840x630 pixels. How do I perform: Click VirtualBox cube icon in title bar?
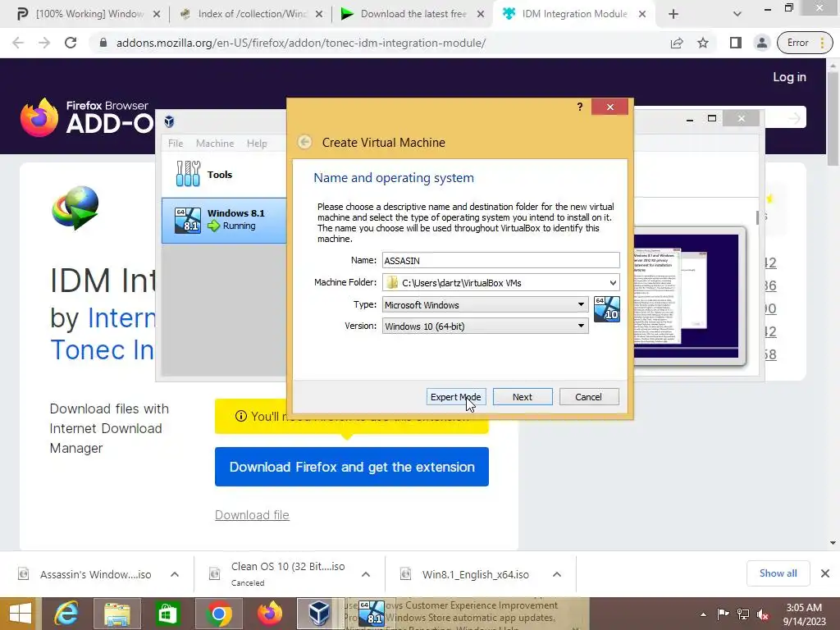[169, 121]
